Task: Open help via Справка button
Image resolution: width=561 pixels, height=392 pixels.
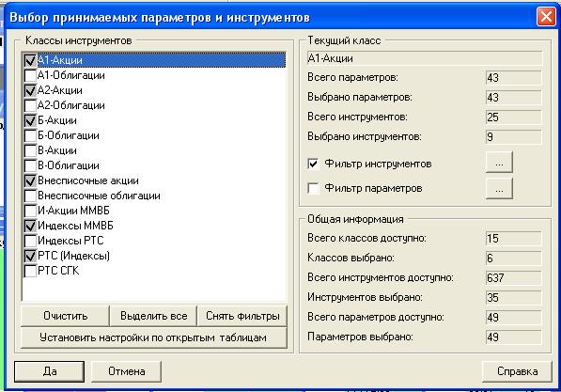Action: coord(518,371)
